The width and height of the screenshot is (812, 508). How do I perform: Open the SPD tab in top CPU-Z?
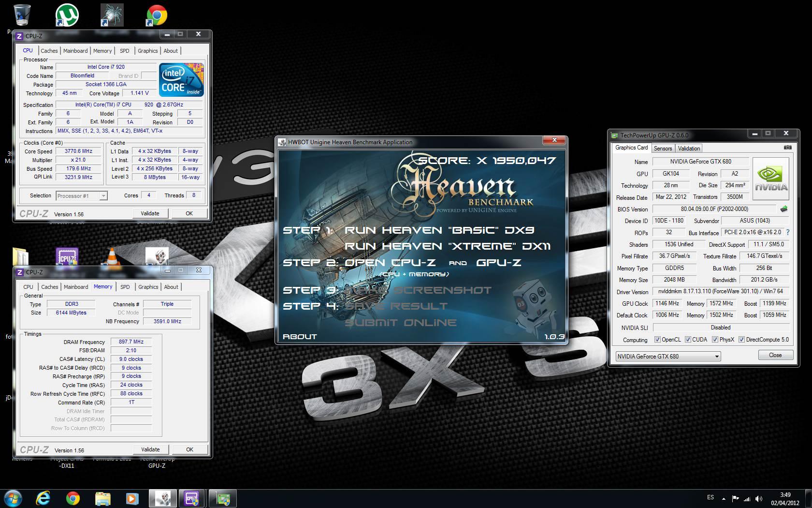pyautogui.click(x=125, y=51)
